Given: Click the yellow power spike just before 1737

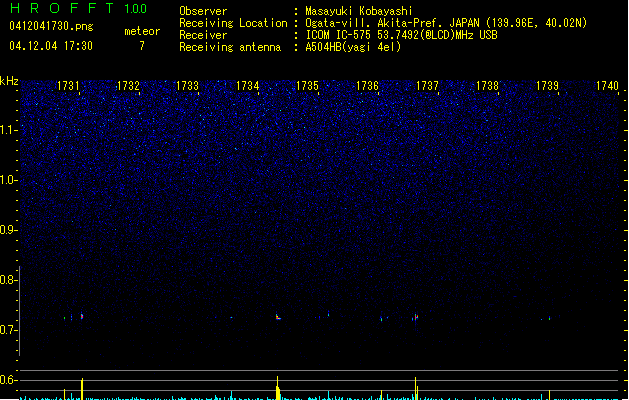Looking at the screenshot, I should pyautogui.click(x=416, y=388).
